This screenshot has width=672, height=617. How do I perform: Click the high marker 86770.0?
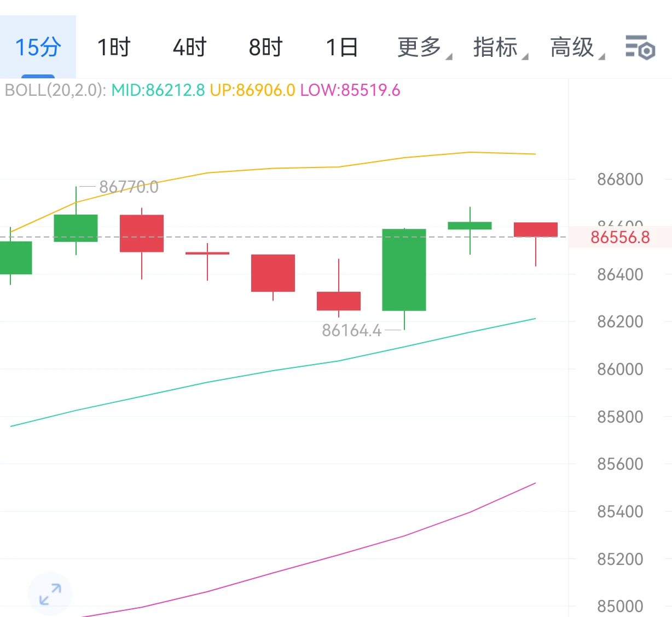[x=129, y=187]
